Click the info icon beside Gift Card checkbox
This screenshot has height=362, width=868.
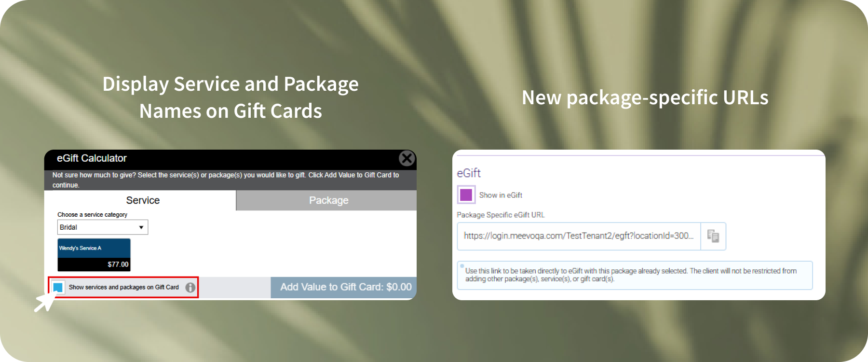[190, 287]
